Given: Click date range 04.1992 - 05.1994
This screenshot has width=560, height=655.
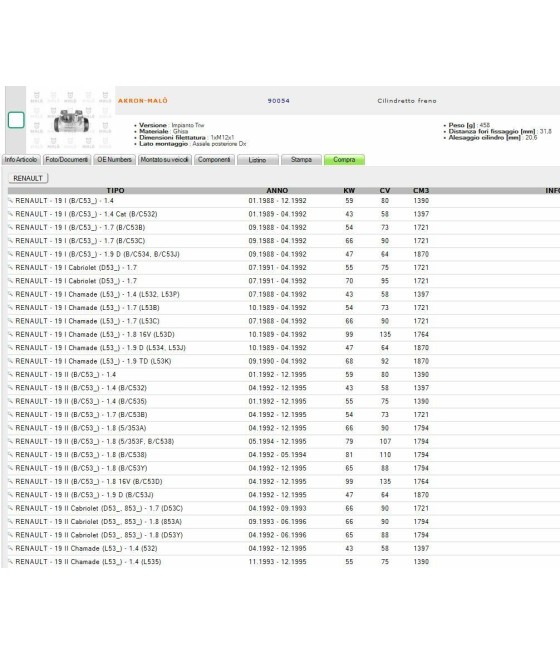Looking at the screenshot, I should (x=277, y=454).
